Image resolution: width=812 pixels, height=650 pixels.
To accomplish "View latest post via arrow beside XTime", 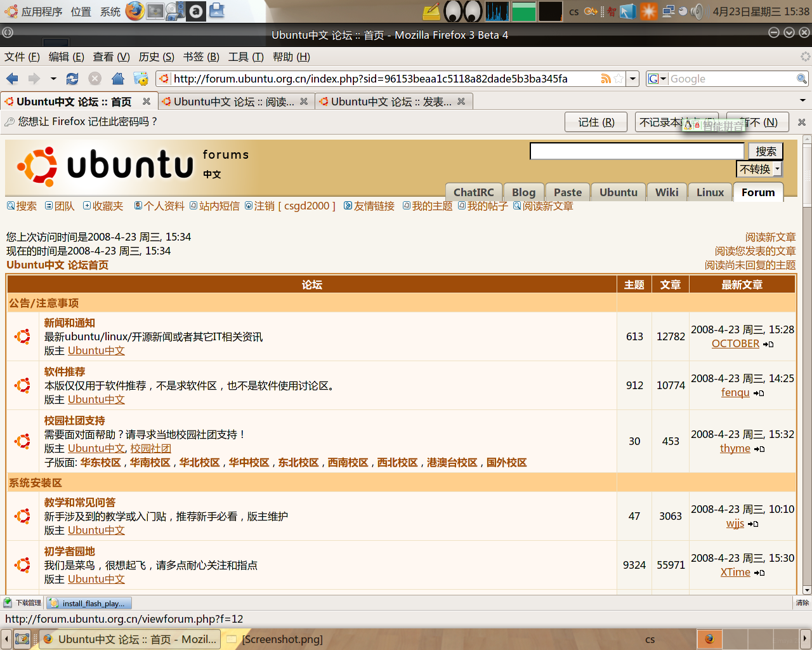I will [x=759, y=573].
